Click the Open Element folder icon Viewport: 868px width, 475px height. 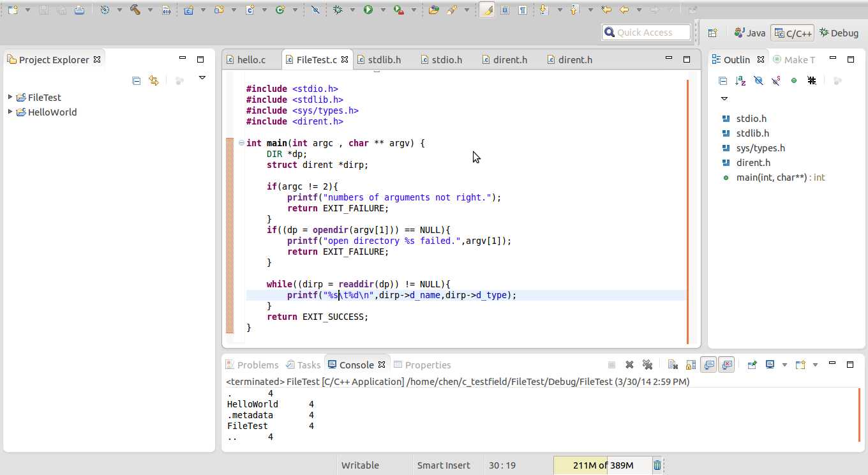pyautogui.click(x=434, y=10)
